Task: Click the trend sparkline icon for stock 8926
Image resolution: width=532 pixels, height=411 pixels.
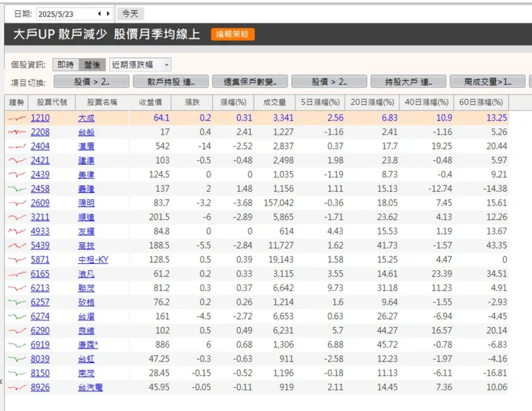Action: point(17,387)
